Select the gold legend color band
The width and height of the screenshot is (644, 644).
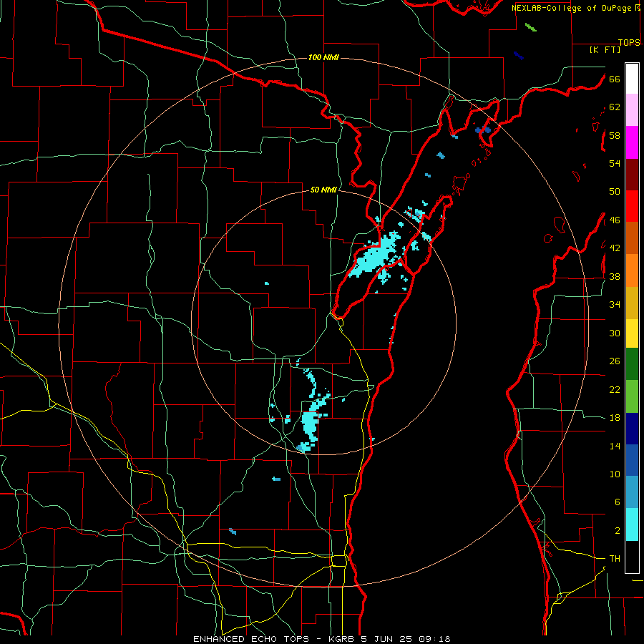click(632, 303)
